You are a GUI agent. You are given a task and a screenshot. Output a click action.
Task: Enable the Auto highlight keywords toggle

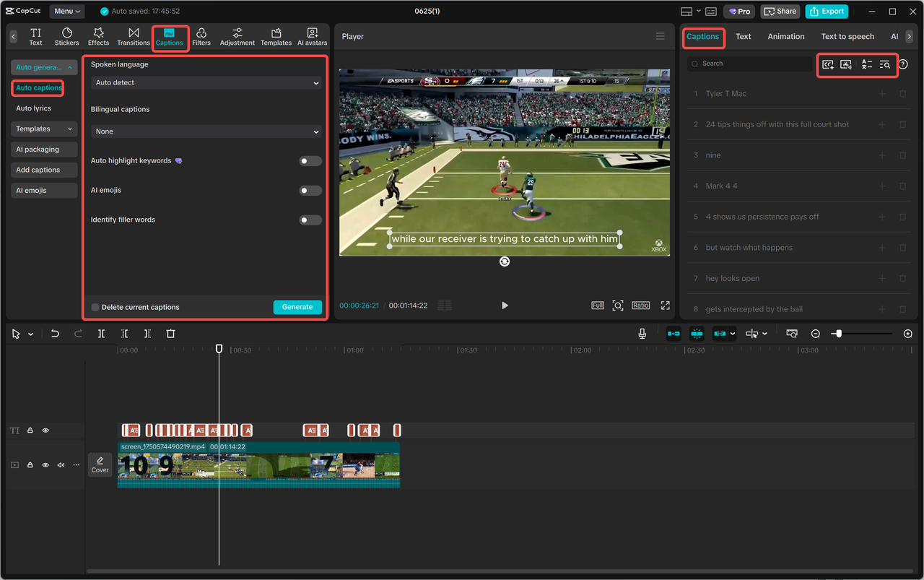pos(310,161)
